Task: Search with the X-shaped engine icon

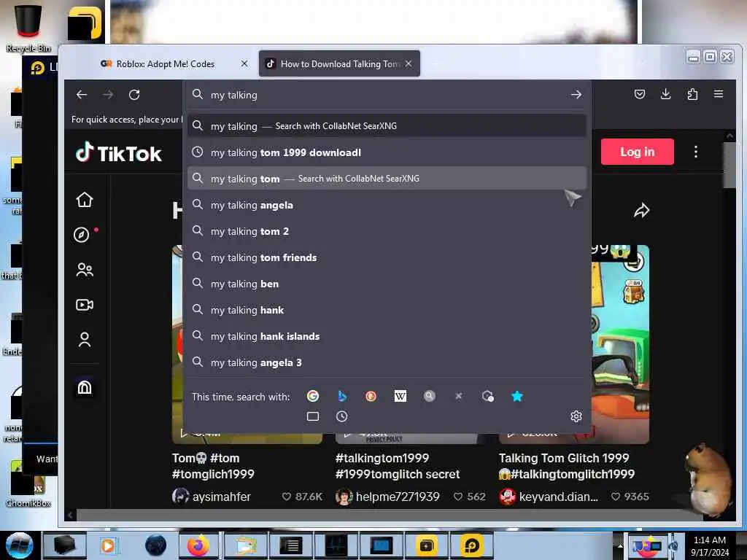Action: 459,396
